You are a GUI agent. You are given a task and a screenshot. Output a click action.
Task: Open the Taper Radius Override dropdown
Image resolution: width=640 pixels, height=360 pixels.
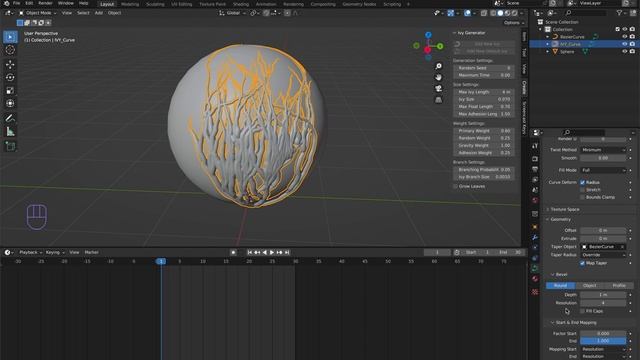[603, 255]
